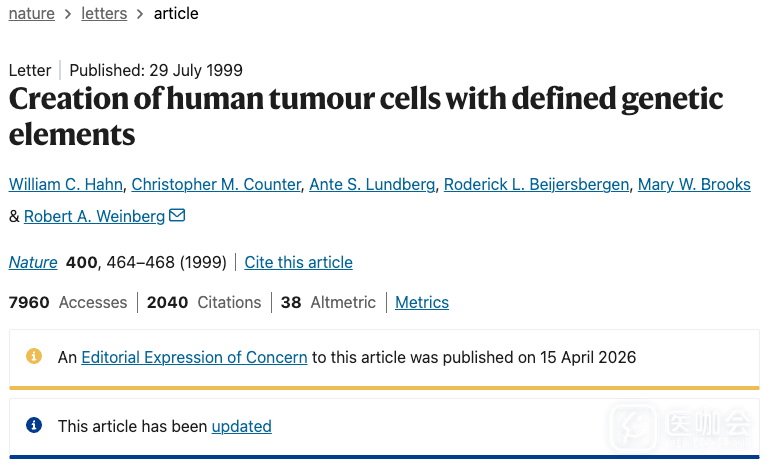View author Roderick L. Beijersbergen's details
776x471 pixels.
pyautogui.click(x=536, y=184)
